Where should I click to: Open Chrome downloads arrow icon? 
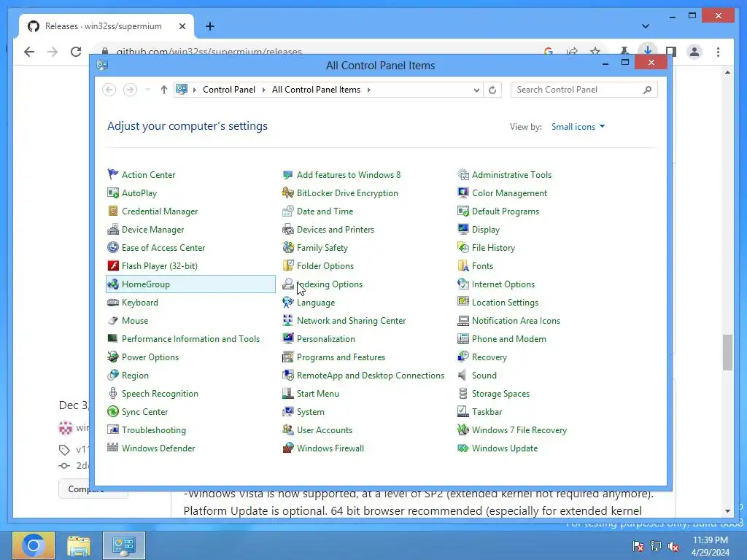click(648, 50)
